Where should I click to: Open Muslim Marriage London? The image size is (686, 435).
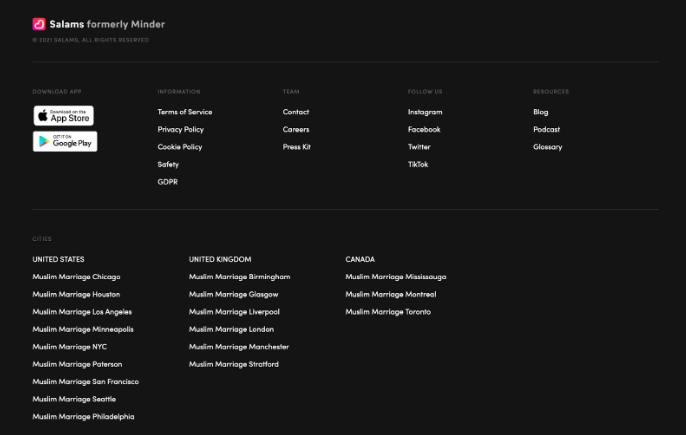pyautogui.click(x=231, y=329)
